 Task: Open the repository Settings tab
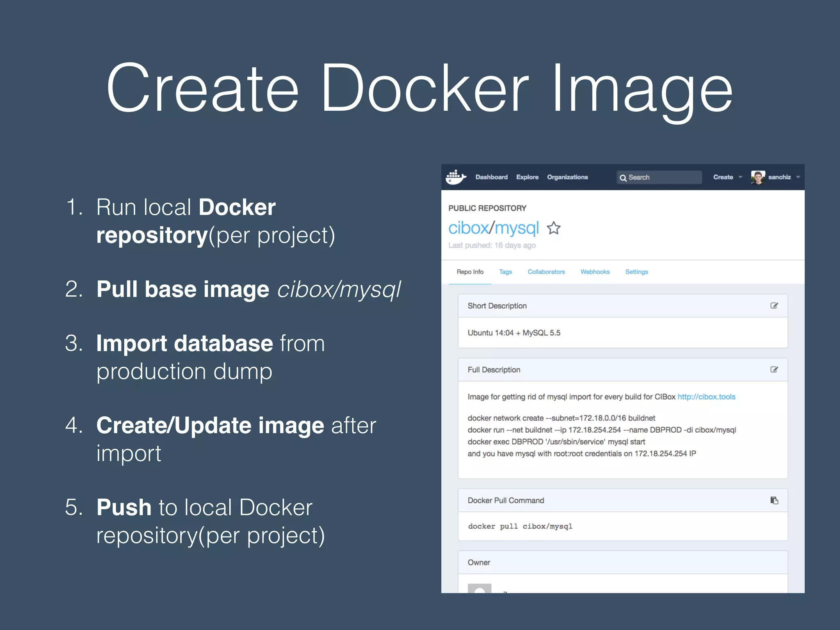coord(636,272)
